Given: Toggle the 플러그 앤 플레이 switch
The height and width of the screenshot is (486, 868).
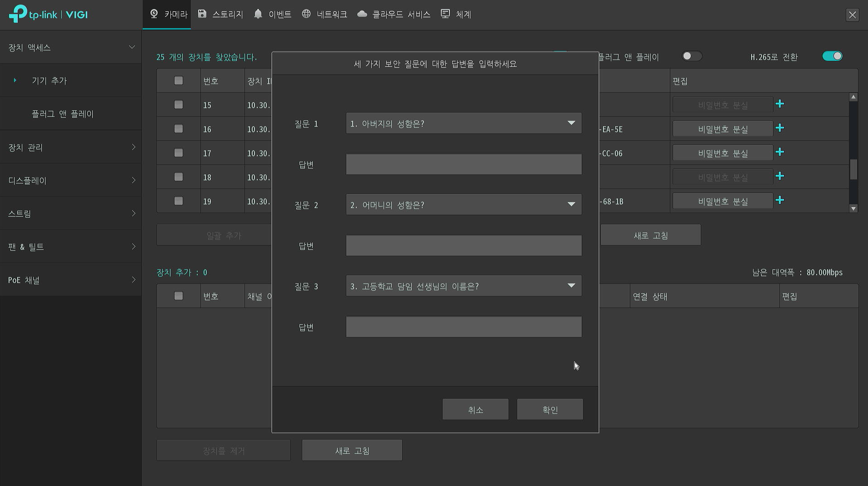Looking at the screenshot, I should coord(692,56).
